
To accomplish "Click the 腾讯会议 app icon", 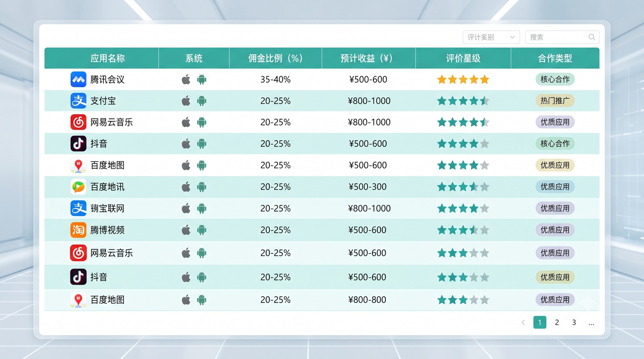I will tap(78, 79).
